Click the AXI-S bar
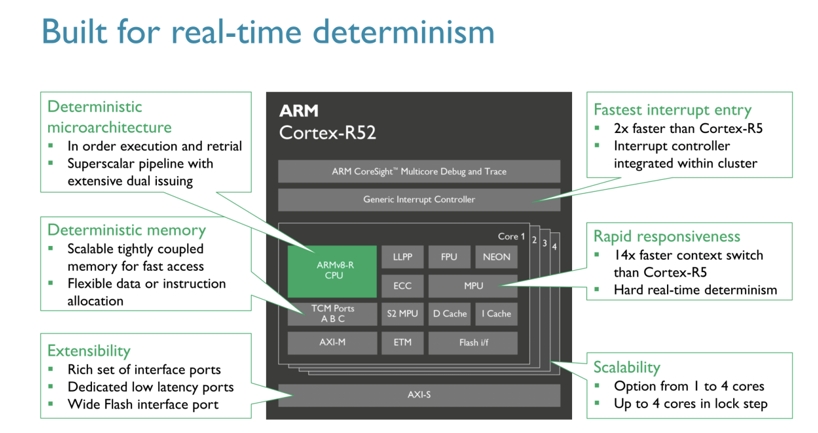818x433 pixels. pyautogui.click(x=419, y=395)
